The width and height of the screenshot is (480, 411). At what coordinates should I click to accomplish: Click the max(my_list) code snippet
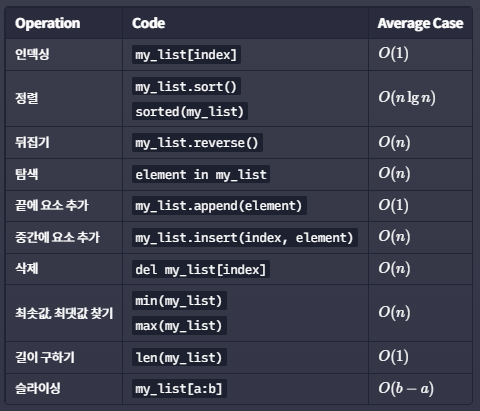[179, 325]
